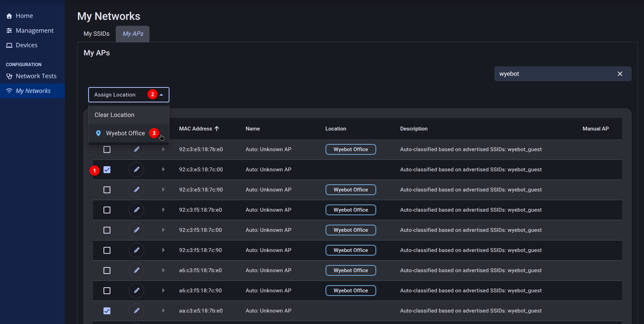Select checkbox for a6:c3:f5:18:7c:90
644x324 pixels.
click(107, 291)
